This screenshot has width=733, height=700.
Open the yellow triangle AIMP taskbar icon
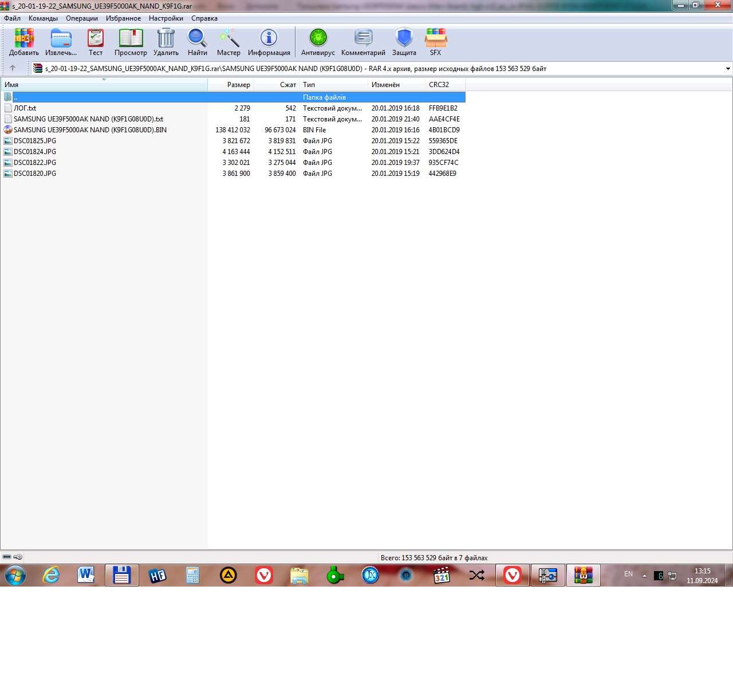pos(228,575)
